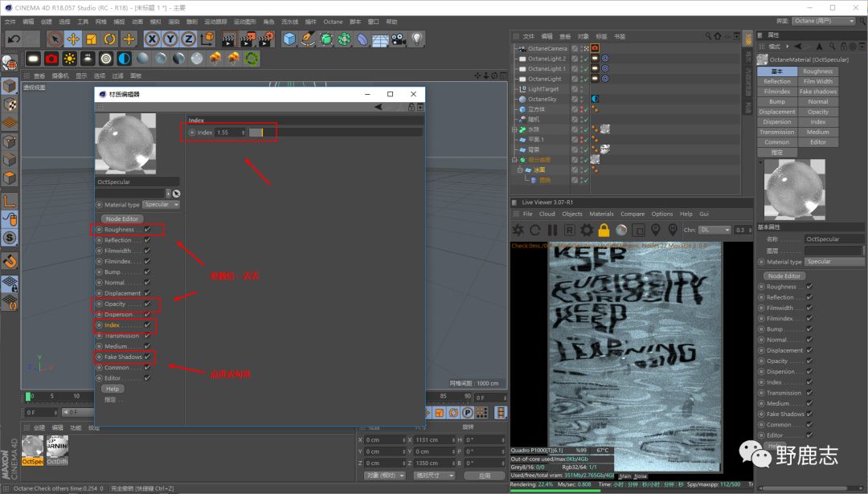
Task: Toggle Opacity checkbox in material editor
Action: (148, 304)
